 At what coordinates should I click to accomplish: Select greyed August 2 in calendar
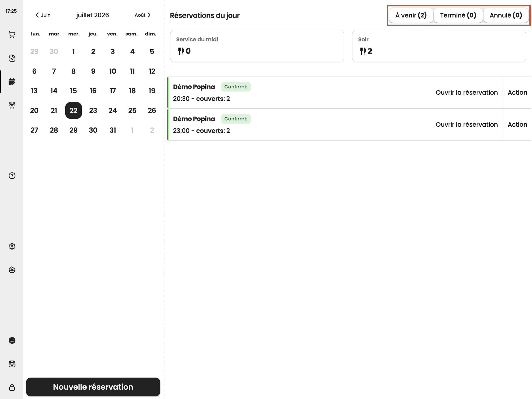pyautogui.click(x=152, y=130)
